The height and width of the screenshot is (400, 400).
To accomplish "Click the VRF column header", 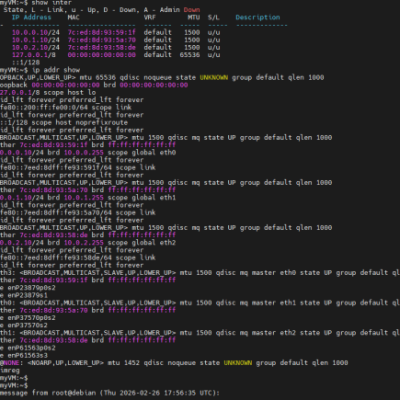I will (150, 17).
